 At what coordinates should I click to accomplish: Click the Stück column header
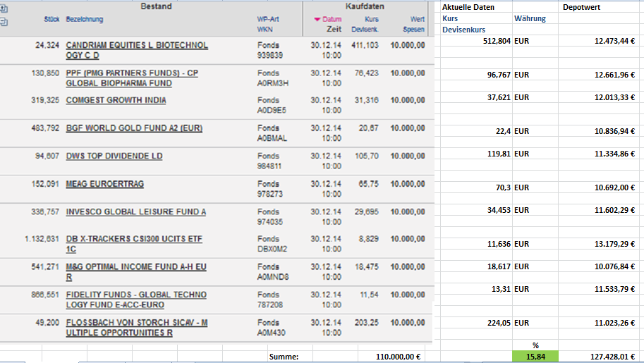[x=51, y=19]
